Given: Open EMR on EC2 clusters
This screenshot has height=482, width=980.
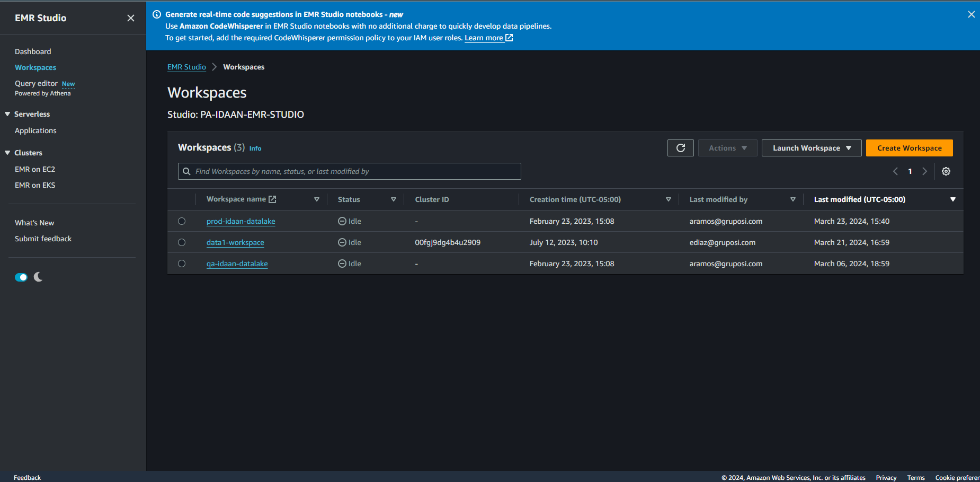Looking at the screenshot, I should (x=35, y=169).
